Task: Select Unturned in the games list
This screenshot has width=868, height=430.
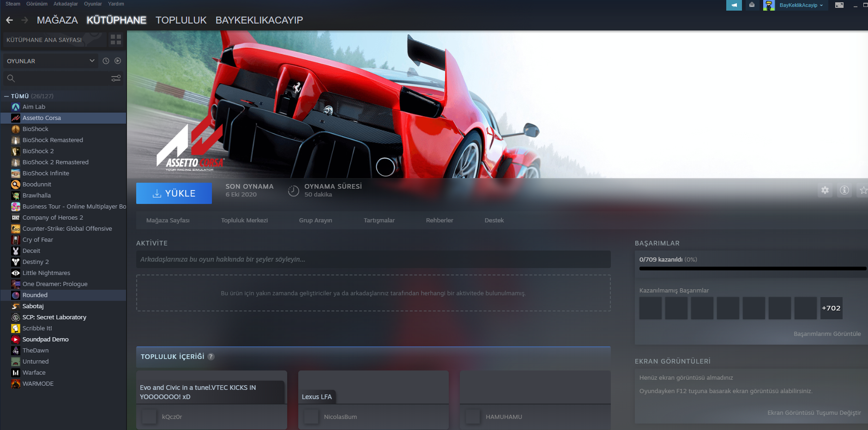Action: [63, 362]
